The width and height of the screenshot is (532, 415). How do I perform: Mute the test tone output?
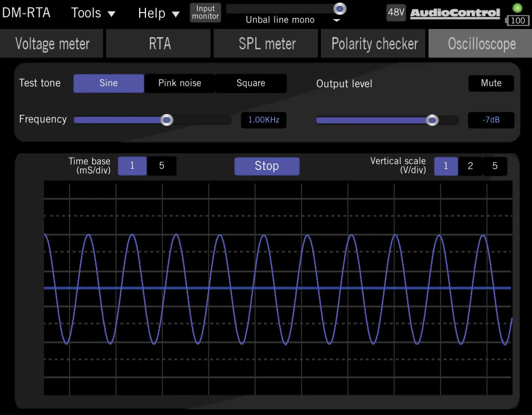pos(491,83)
